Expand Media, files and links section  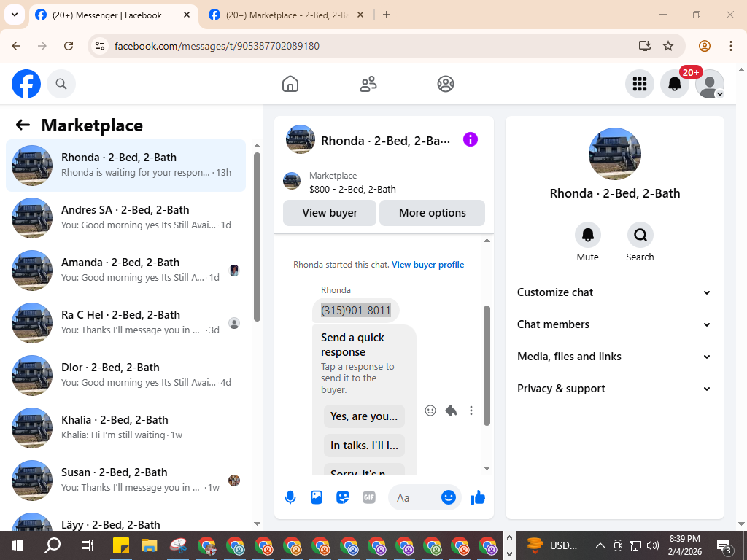coord(614,357)
